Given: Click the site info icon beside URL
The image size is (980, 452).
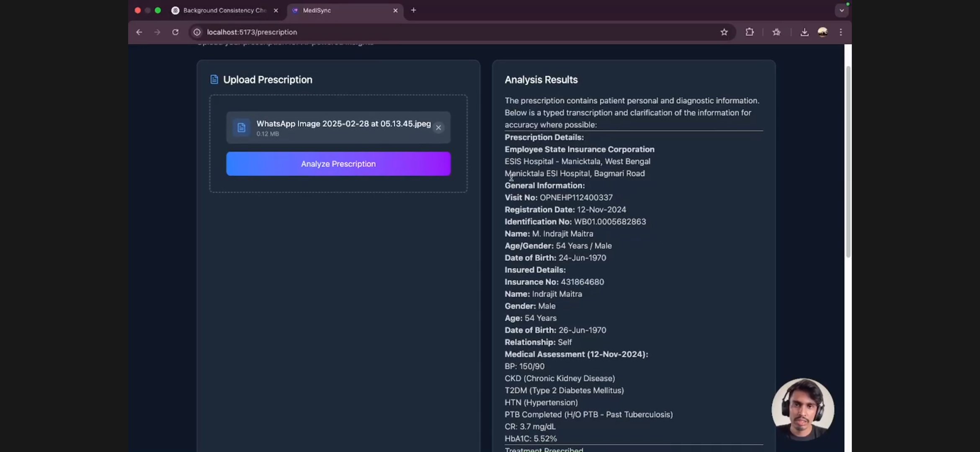Looking at the screenshot, I should point(197,32).
